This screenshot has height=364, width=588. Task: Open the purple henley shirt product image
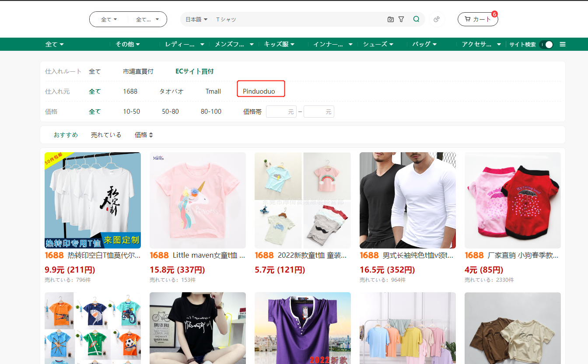pyautogui.click(x=303, y=328)
